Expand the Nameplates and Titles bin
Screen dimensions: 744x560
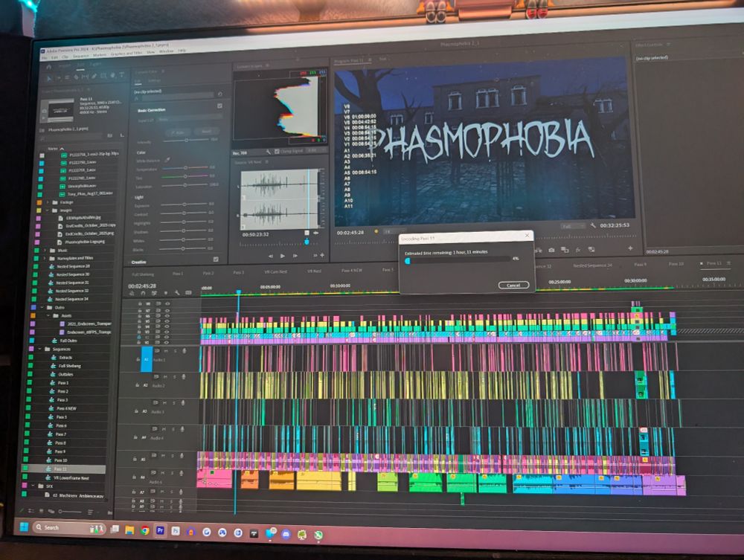[x=45, y=258]
